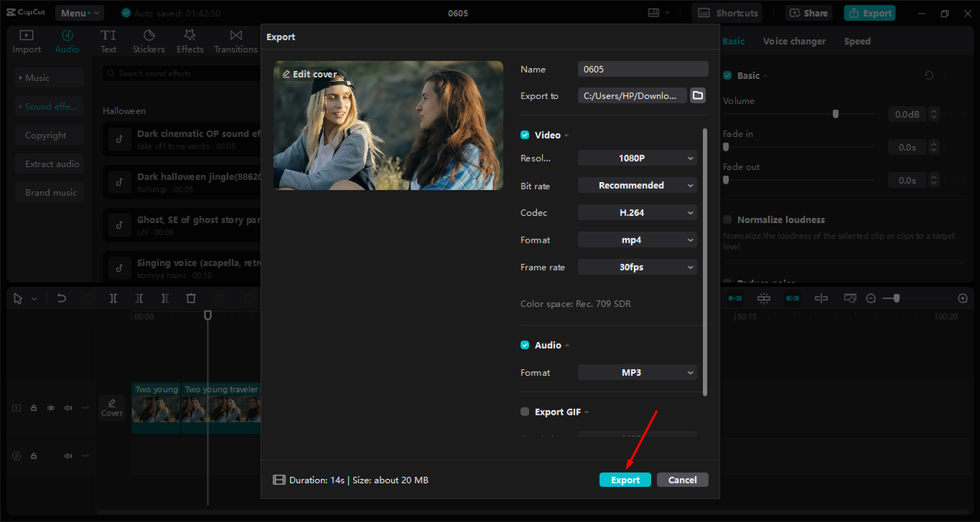Viewport: 980px width, 522px height.
Task: Switch to the Stickers tab
Action: 149,41
